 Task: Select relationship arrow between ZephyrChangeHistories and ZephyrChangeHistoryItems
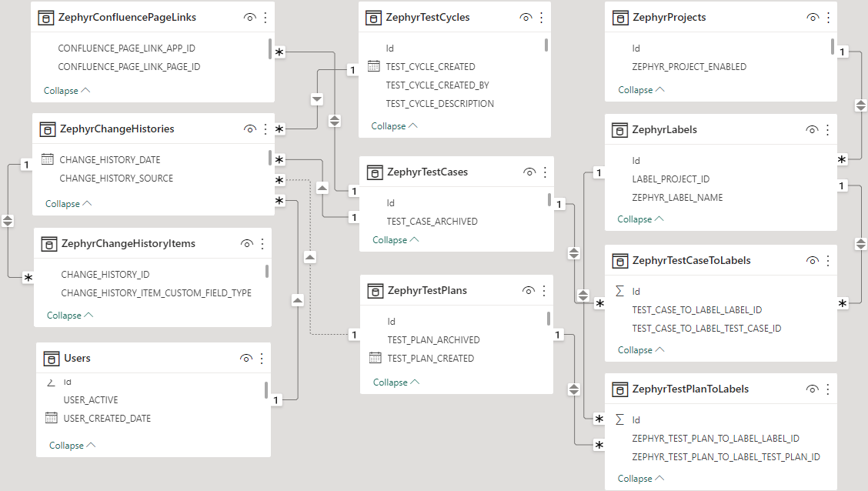pyautogui.click(x=8, y=221)
